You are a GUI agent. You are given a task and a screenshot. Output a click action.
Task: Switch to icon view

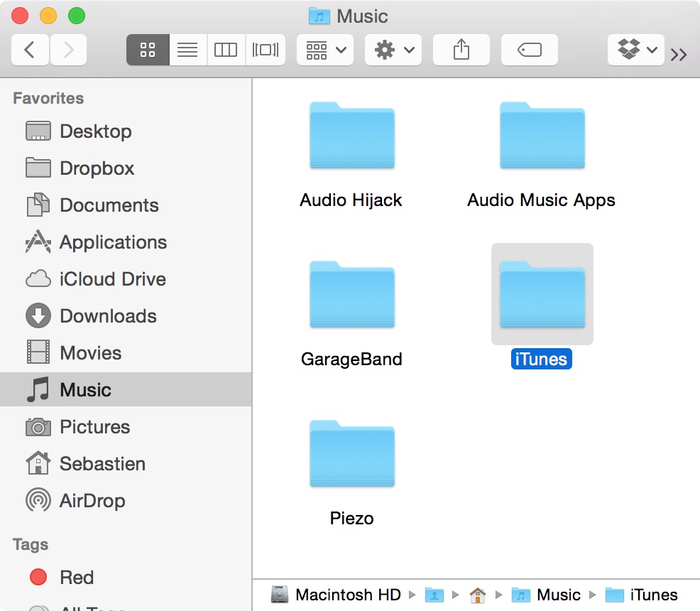(x=148, y=50)
